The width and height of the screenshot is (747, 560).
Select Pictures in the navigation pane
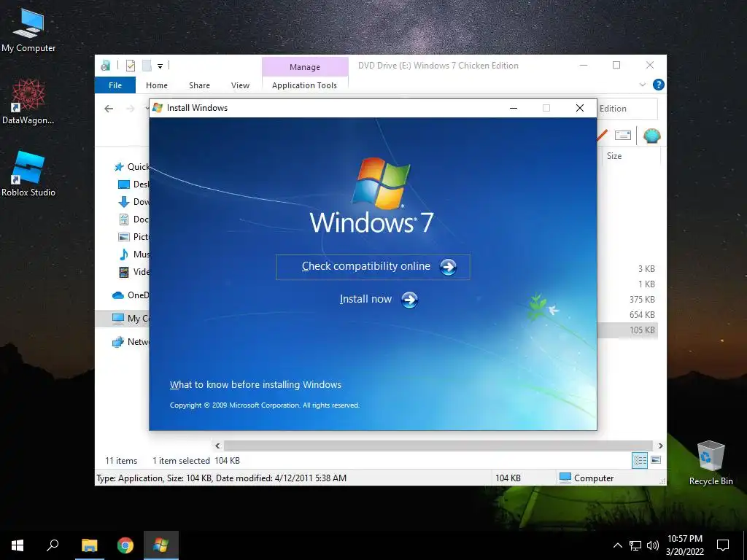pos(133,237)
